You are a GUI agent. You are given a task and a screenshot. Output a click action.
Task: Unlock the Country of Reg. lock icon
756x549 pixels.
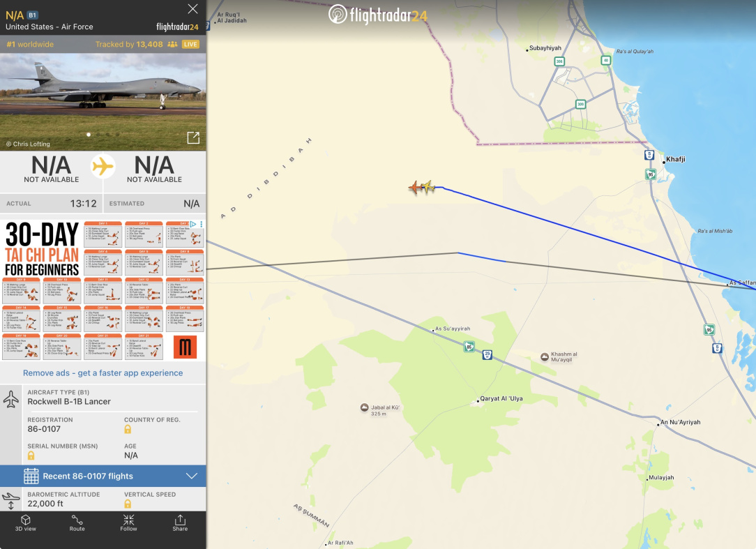point(128,429)
